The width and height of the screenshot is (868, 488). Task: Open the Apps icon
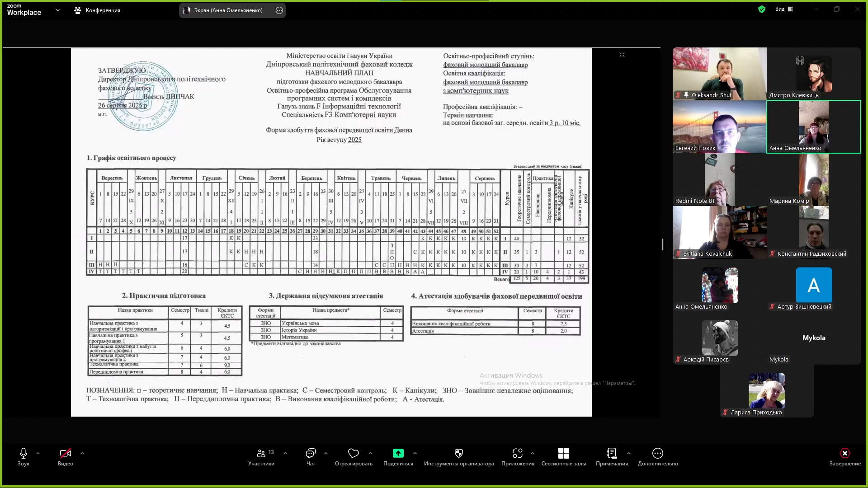click(x=518, y=453)
